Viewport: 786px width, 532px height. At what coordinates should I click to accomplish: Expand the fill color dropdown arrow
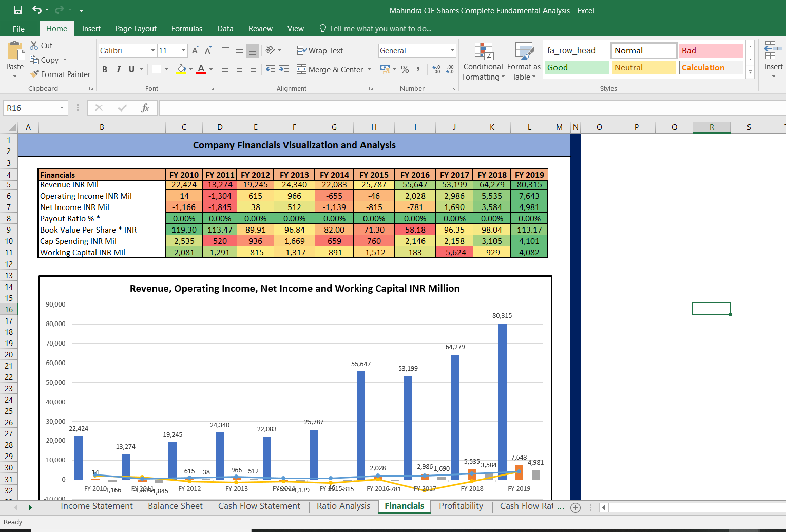[191, 69]
